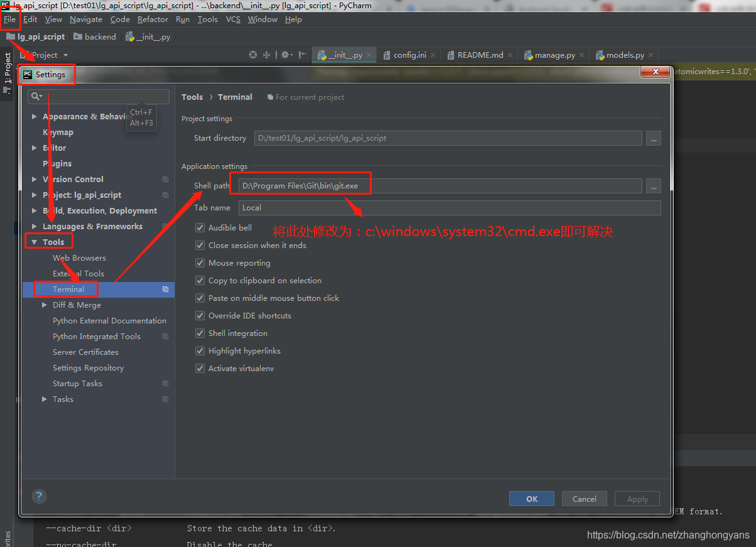Click the hide Project panel icon
Image resolution: width=756 pixels, height=547 pixels.
303,55
